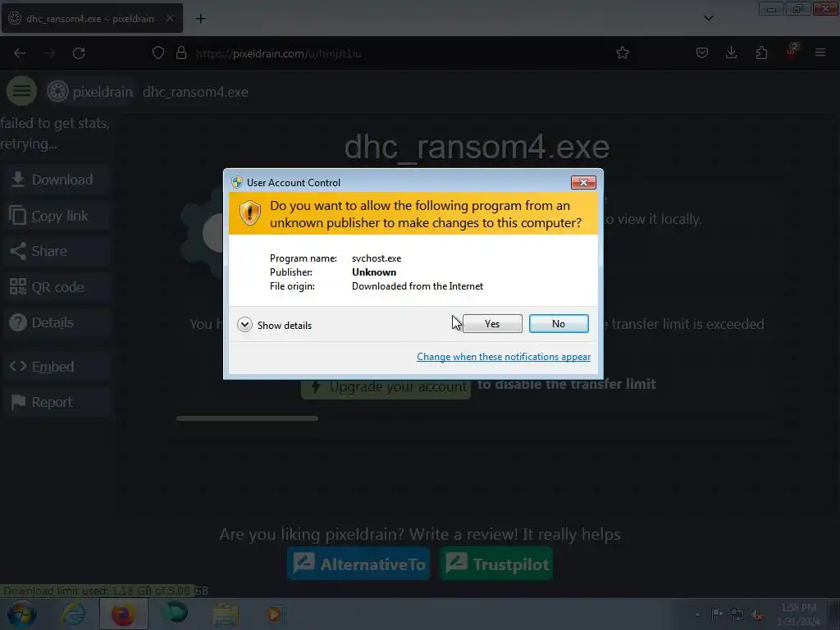Screen dimensions: 840x630
Task: Expand Show details in UAC dialog
Action: pos(274,325)
